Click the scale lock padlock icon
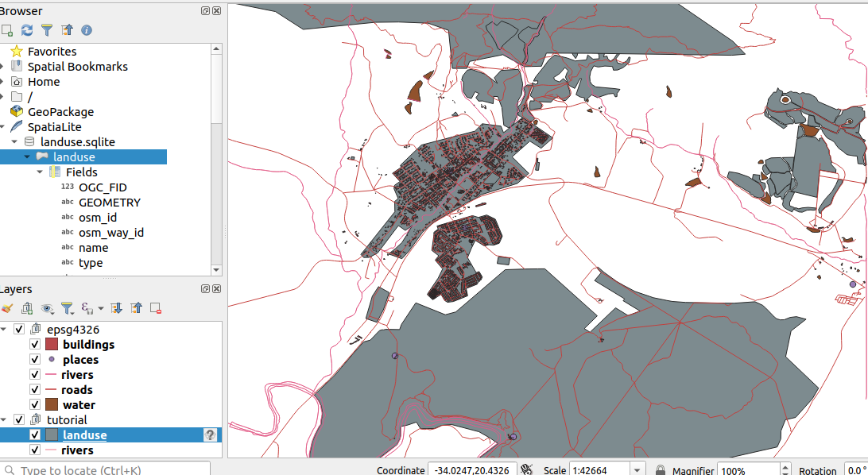The height and width of the screenshot is (475, 868). click(660, 470)
